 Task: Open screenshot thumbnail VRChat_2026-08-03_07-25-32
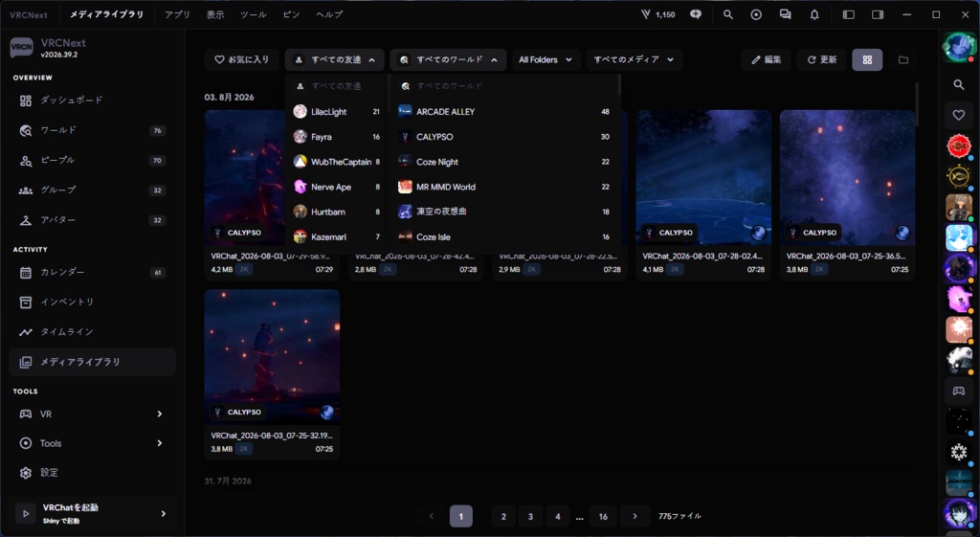click(x=272, y=357)
